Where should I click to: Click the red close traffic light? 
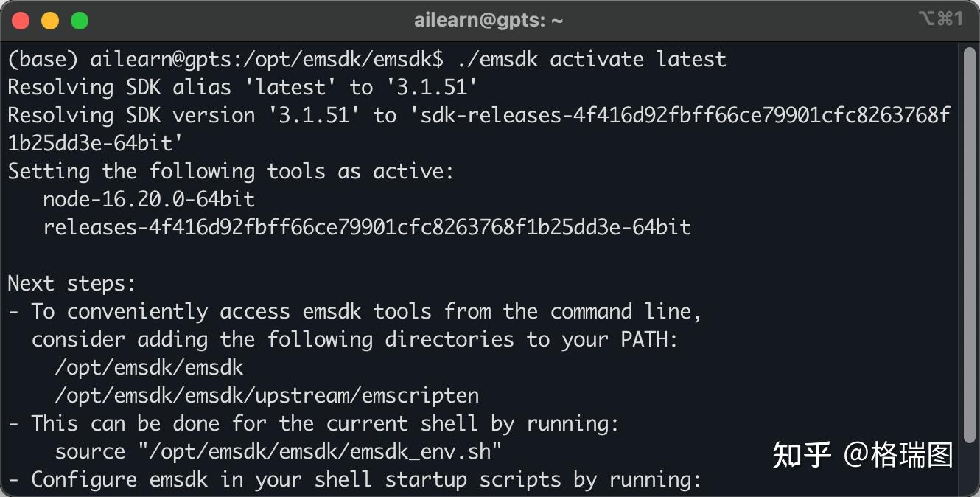21,20
